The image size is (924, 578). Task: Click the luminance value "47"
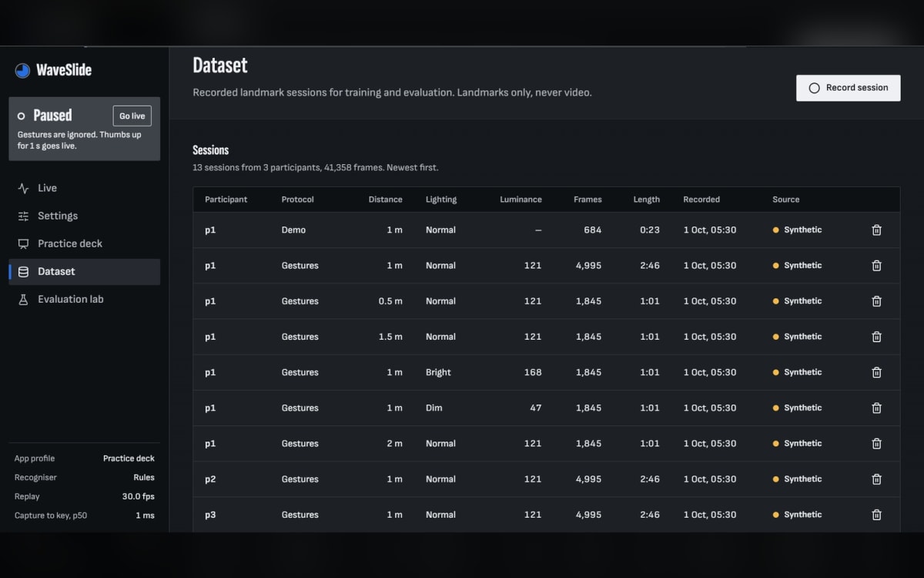click(536, 408)
